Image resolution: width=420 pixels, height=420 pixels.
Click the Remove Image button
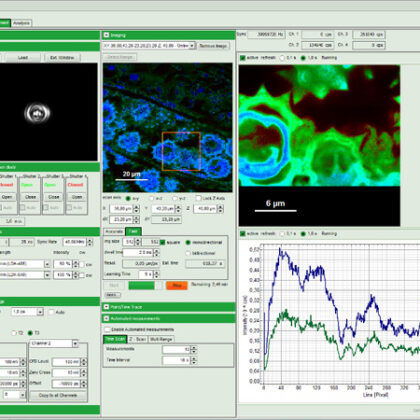coord(213,46)
